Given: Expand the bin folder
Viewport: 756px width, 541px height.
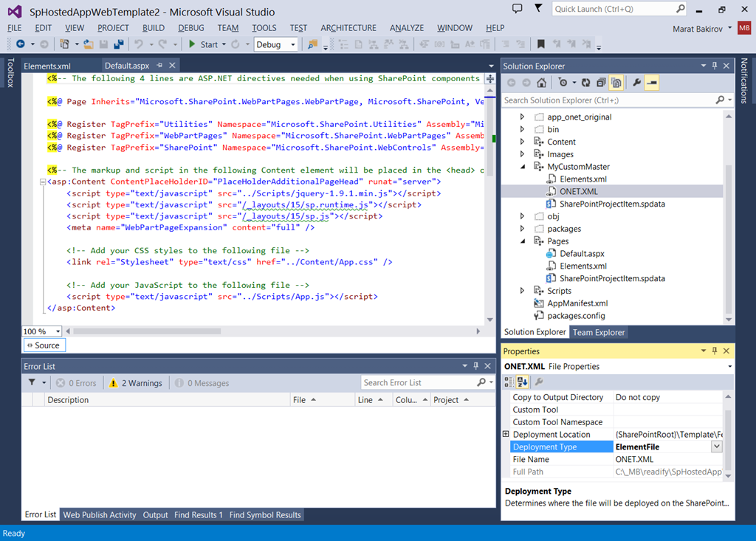Looking at the screenshot, I should click(522, 129).
